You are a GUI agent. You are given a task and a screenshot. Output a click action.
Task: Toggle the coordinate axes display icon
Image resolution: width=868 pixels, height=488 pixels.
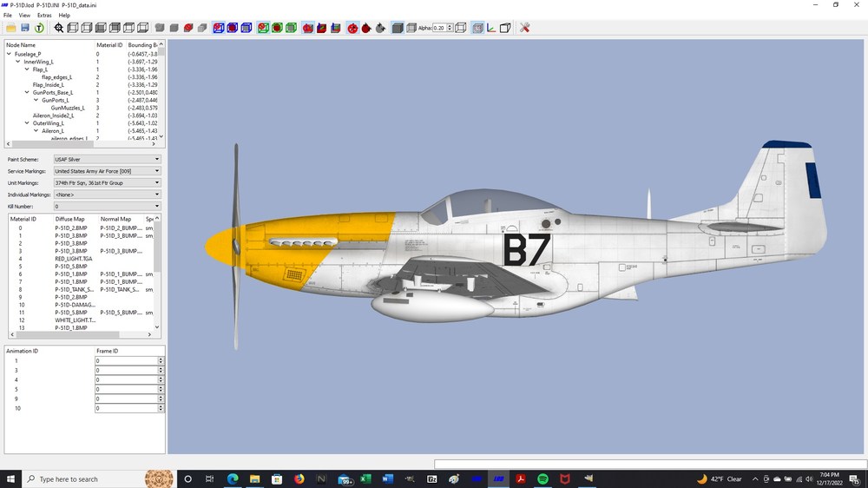491,28
